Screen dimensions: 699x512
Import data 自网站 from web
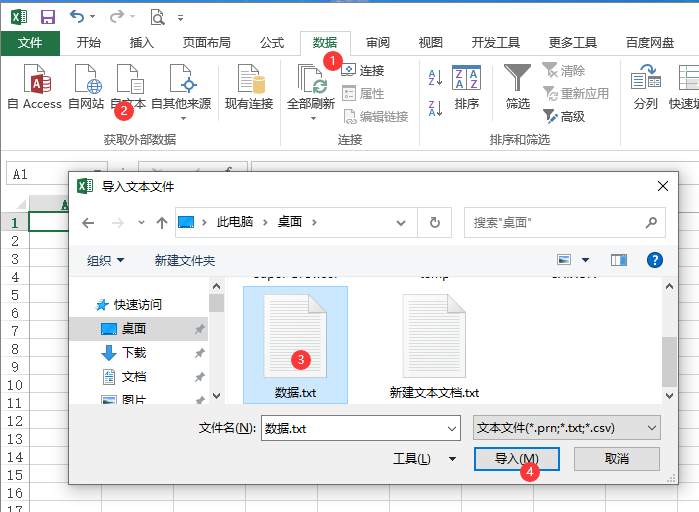pos(86,87)
